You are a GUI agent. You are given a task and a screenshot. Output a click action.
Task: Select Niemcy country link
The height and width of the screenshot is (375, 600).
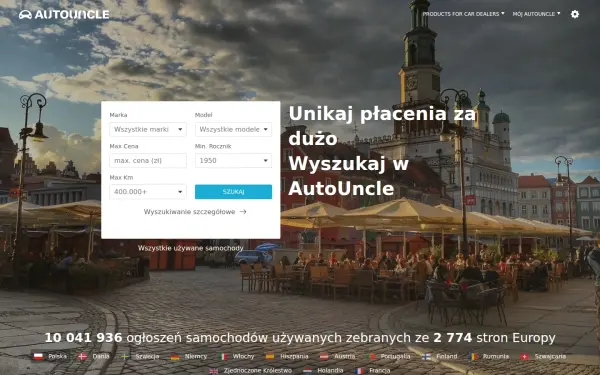[189, 356]
